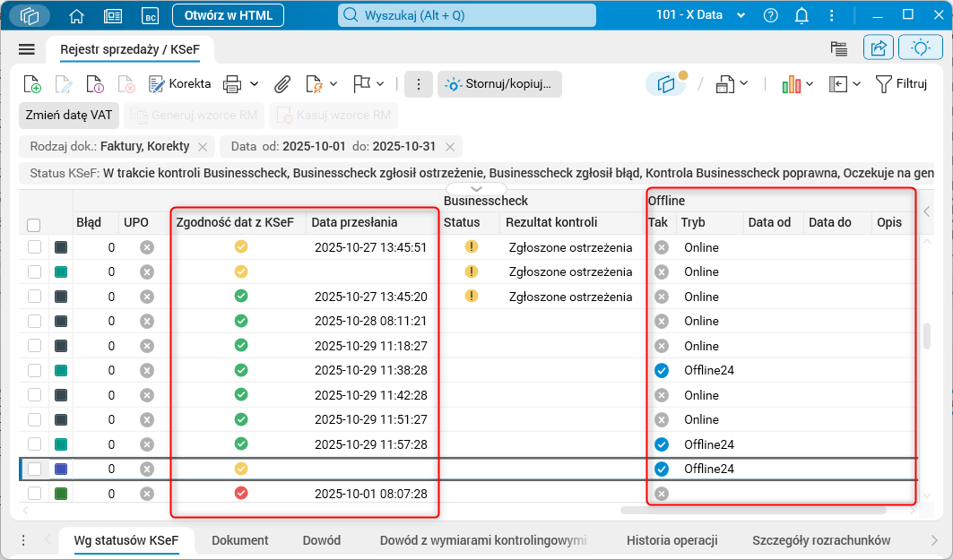Select the Wg statusów KSeF tab

coord(126,540)
